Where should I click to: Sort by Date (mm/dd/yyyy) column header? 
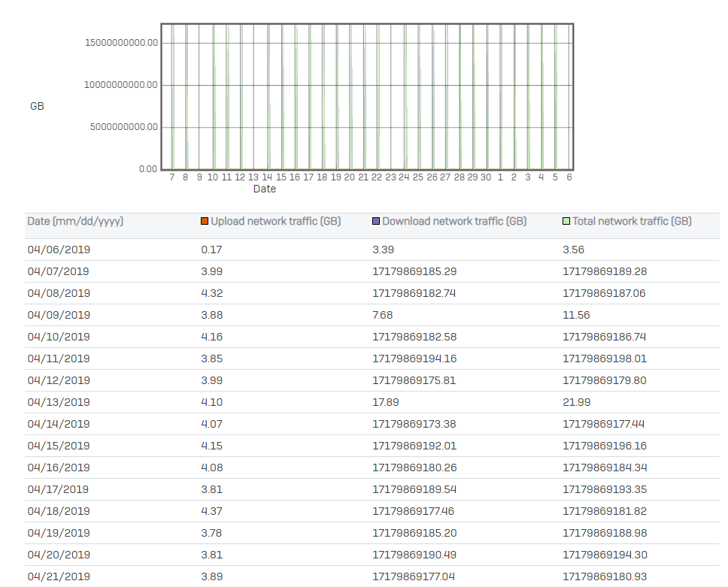coord(75,222)
